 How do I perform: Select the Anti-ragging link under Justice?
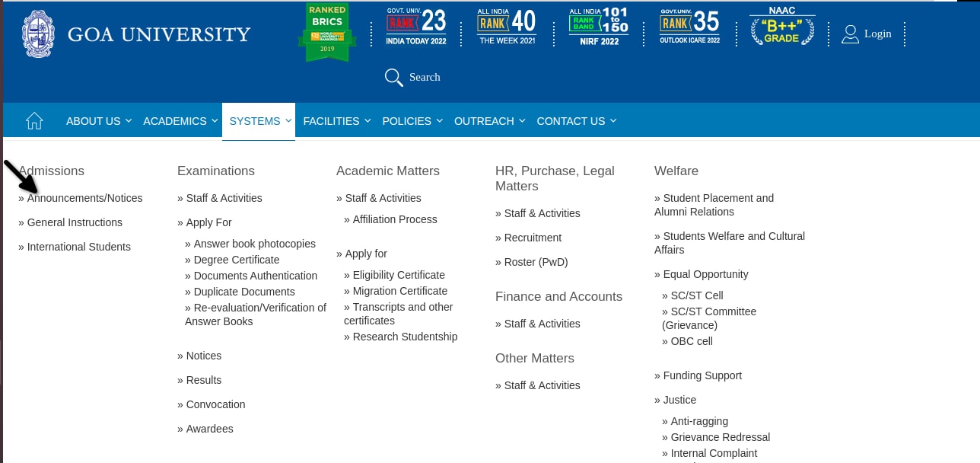pyautogui.click(x=698, y=421)
